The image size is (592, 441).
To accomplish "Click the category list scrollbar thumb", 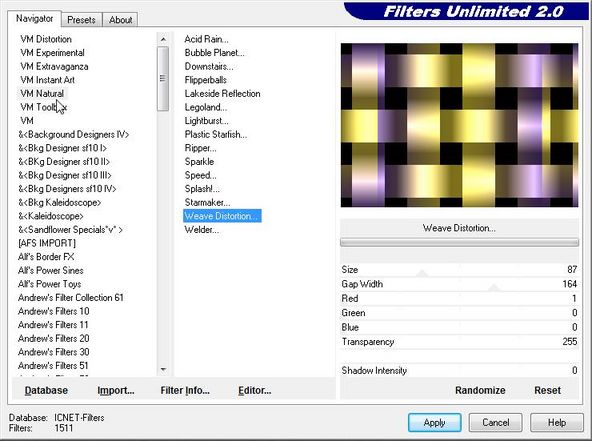I will click(163, 79).
